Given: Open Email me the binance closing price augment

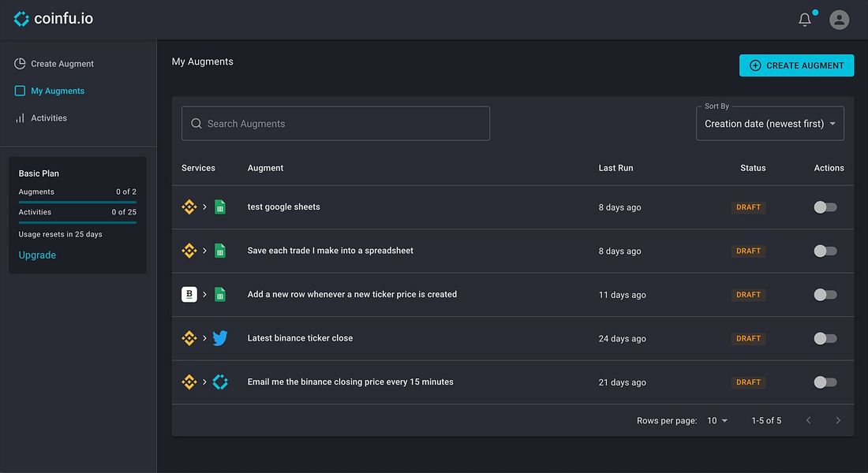Looking at the screenshot, I should point(350,382).
